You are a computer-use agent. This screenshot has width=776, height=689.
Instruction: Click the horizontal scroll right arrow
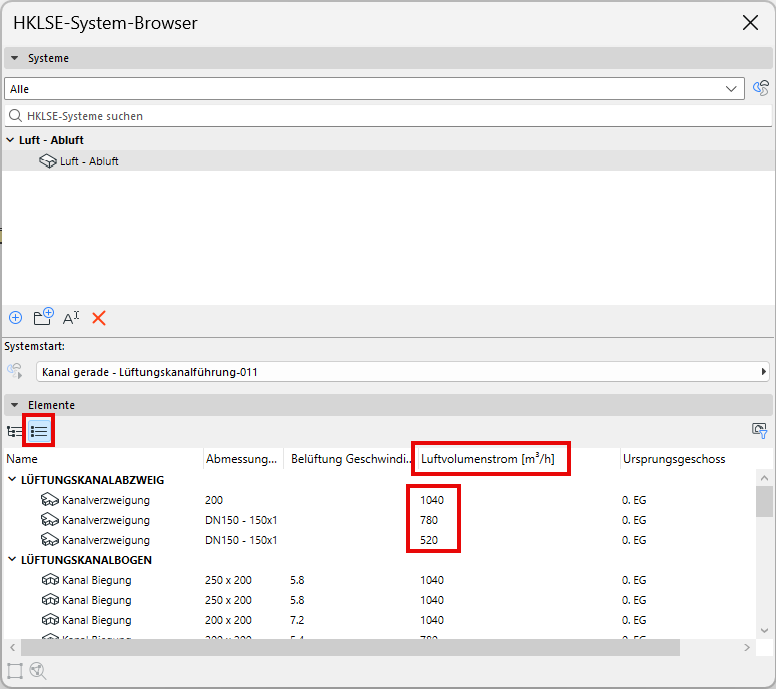747,647
